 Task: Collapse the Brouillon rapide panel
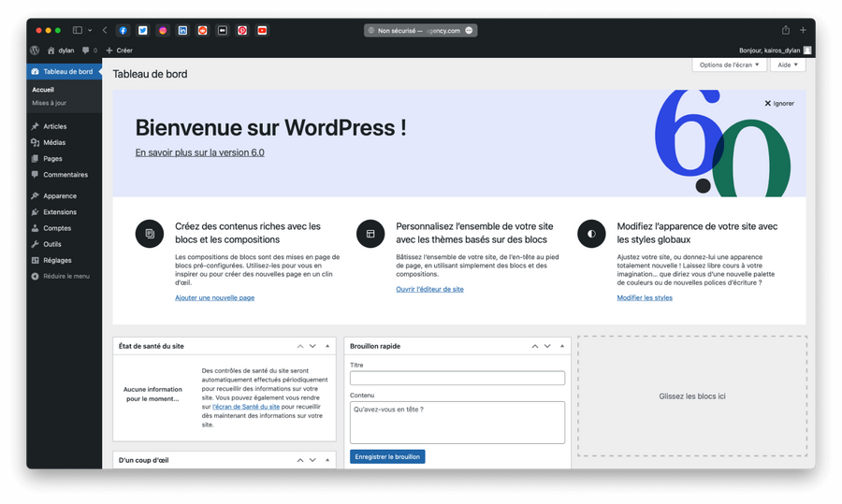click(x=561, y=346)
